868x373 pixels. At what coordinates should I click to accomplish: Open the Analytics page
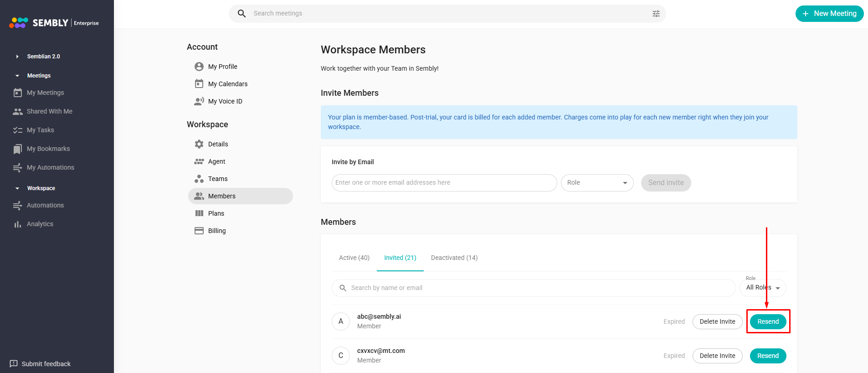[40, 224]
